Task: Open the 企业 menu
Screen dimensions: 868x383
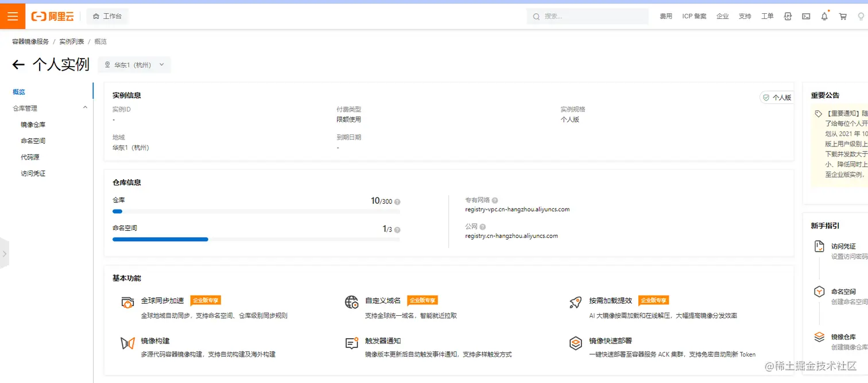Action: point(723,16)
